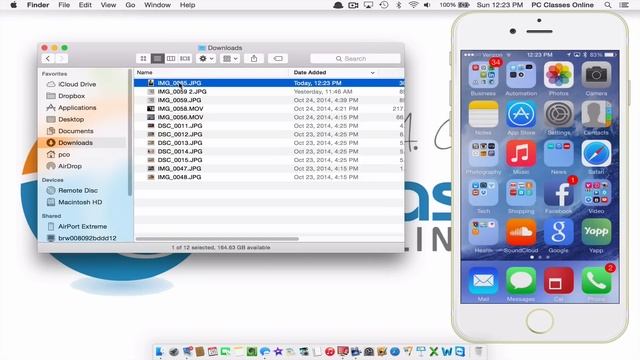This screenshot has width=640, height=360.
Task: Switch Finder to list view
Action: [x=157, y=59]
